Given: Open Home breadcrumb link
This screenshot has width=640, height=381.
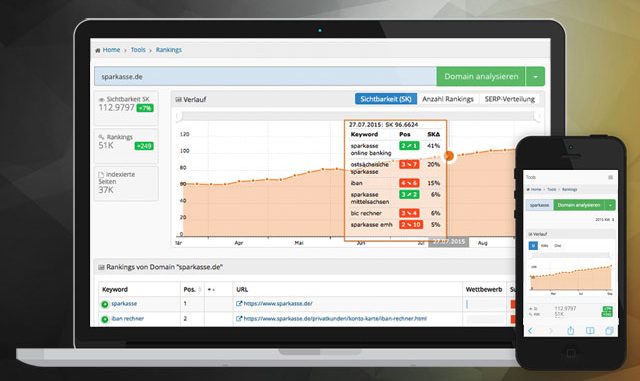Looking at the screenshot, I should point(111,50).
